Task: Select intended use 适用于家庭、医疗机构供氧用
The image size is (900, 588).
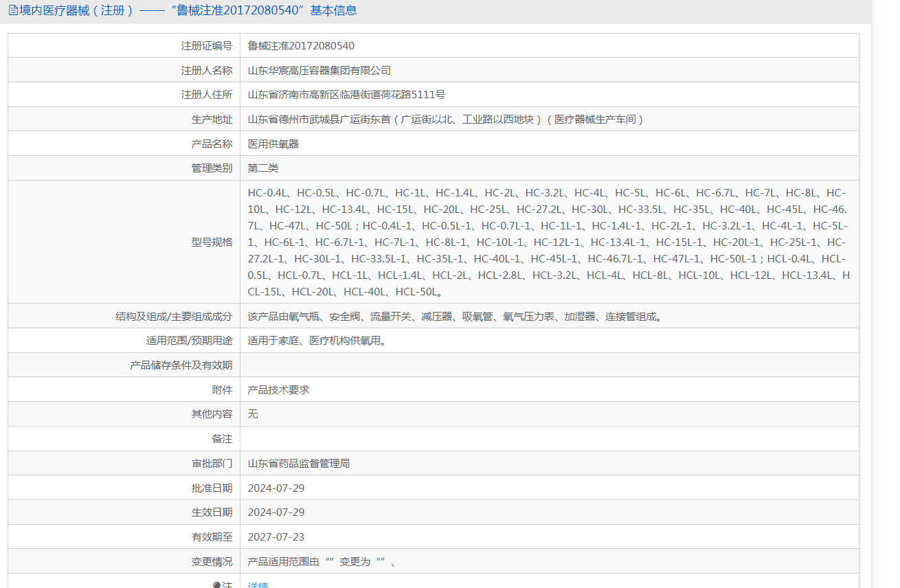Action: [317, 341]
